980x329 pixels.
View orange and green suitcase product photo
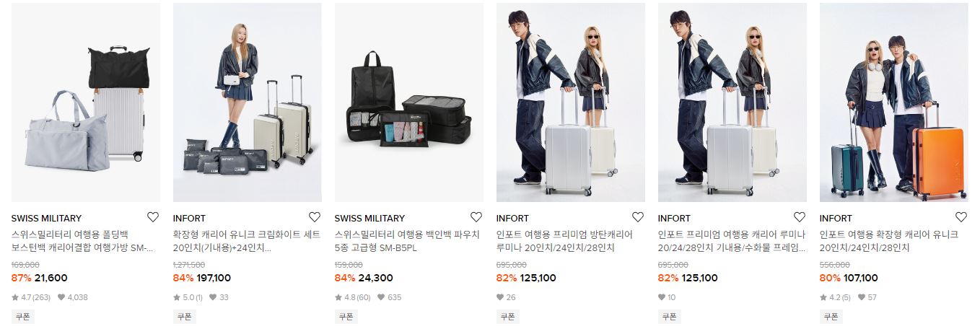pyautogui.click(x=894, y=102)
